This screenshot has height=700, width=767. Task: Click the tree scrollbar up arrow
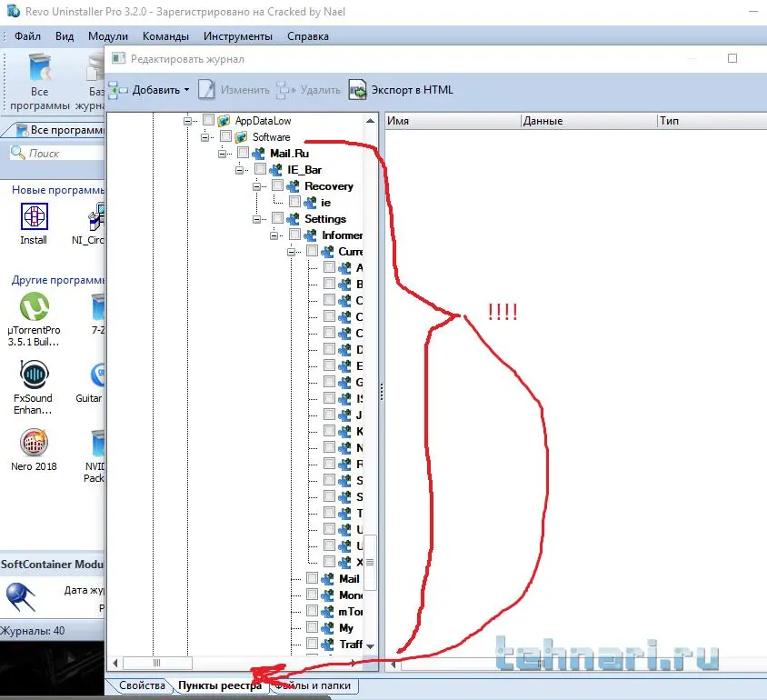tap(370, 120)
